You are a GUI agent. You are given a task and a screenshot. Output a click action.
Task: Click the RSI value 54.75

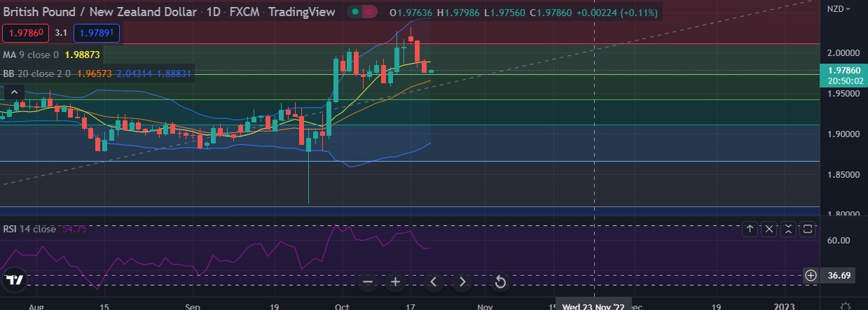pos(74,229)
